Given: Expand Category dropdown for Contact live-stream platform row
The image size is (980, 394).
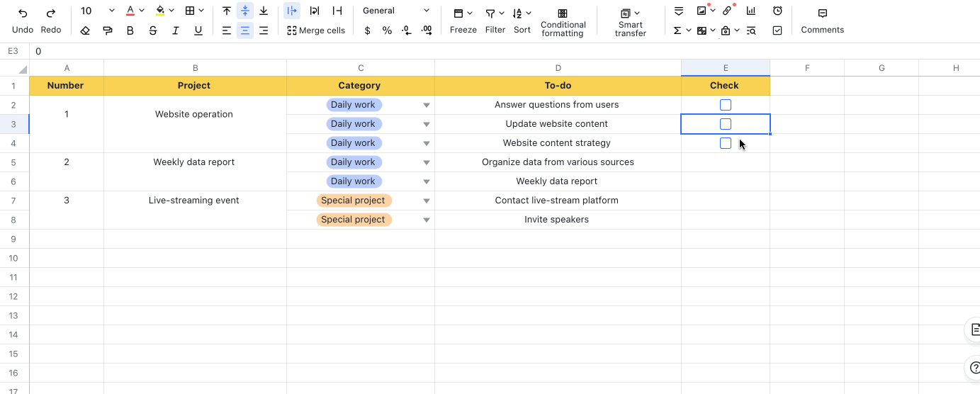Looking at the screenshot, I should tap(426, 201).
